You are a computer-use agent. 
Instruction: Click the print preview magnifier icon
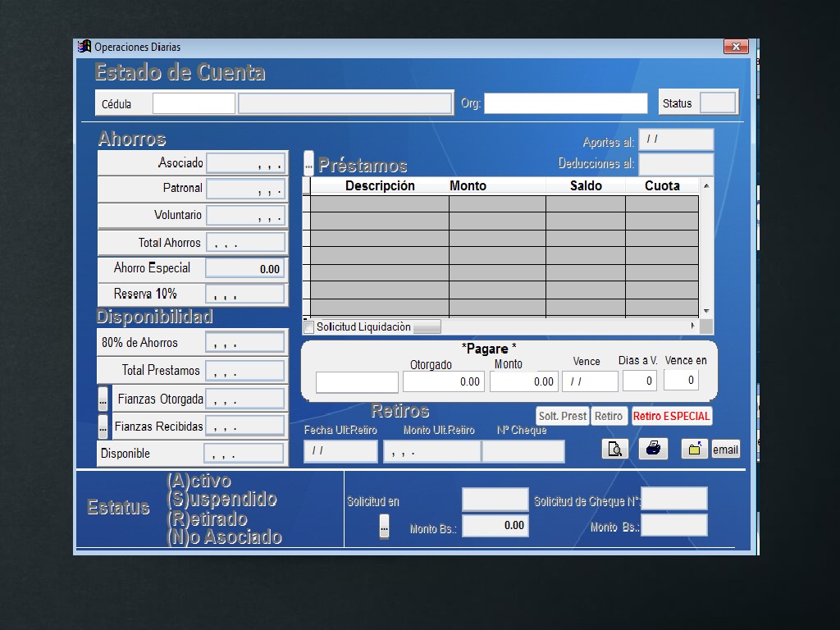[x=615, y=449]
